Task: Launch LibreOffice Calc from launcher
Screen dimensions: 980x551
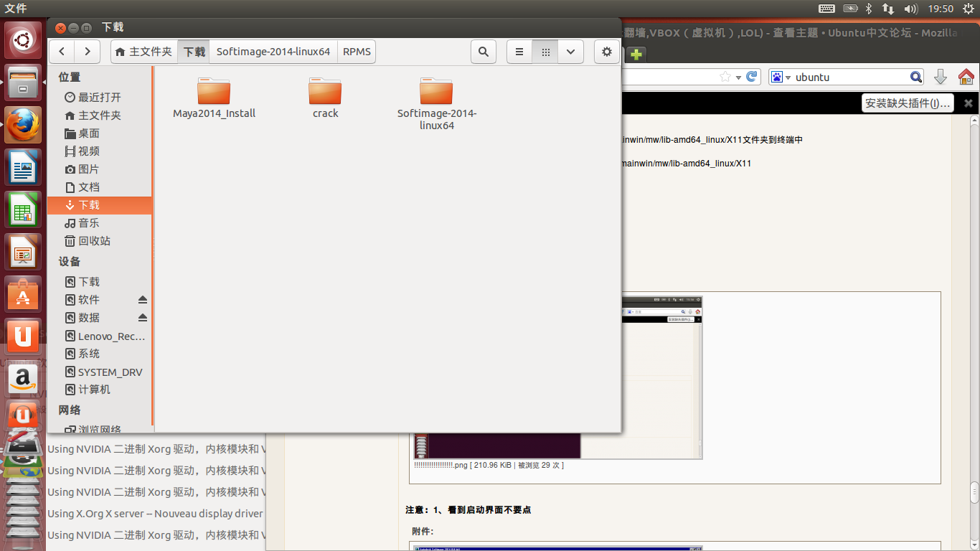Action: point(23,209)
